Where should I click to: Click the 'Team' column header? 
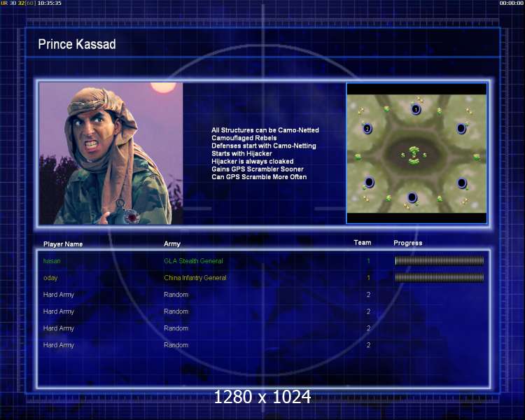click(363, 242)
